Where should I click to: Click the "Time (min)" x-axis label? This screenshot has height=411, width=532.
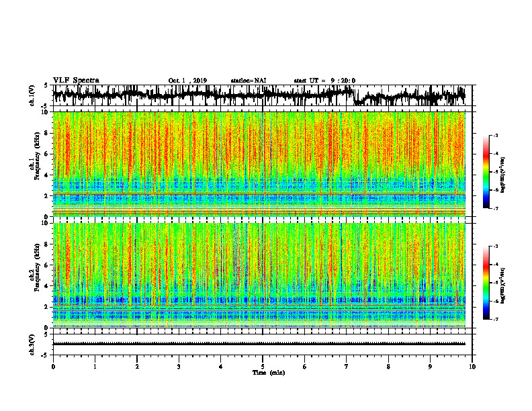269,373
